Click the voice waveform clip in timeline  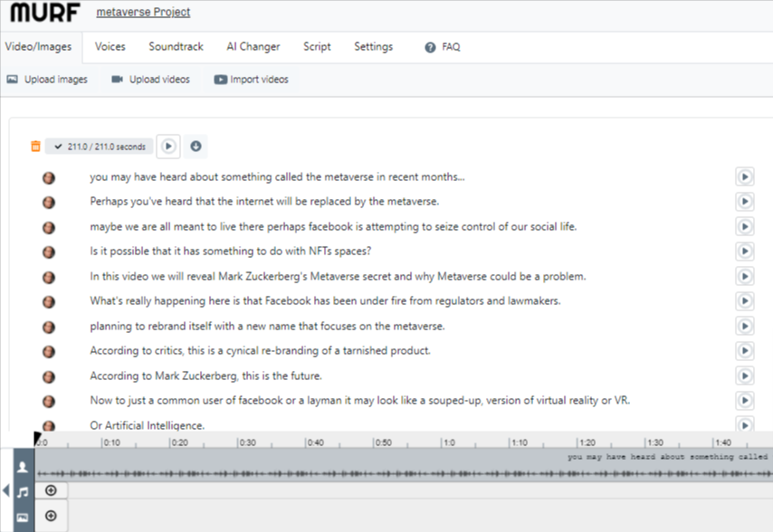coord(404,465)
